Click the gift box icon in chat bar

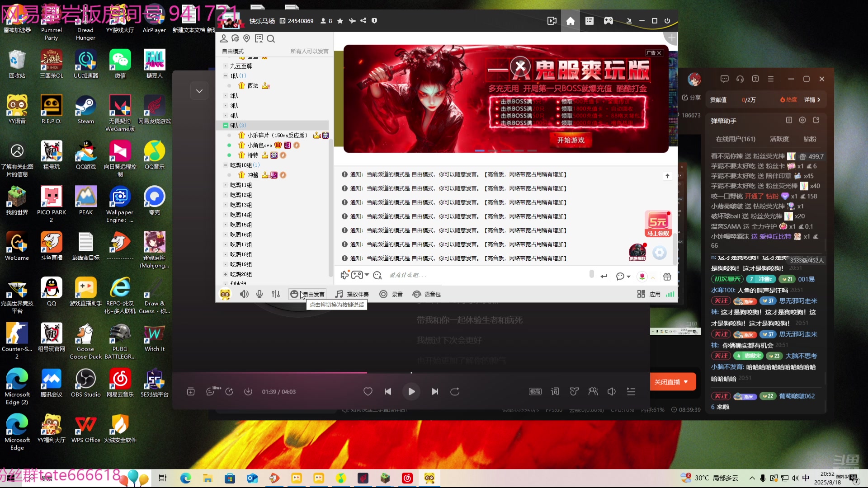667,277
